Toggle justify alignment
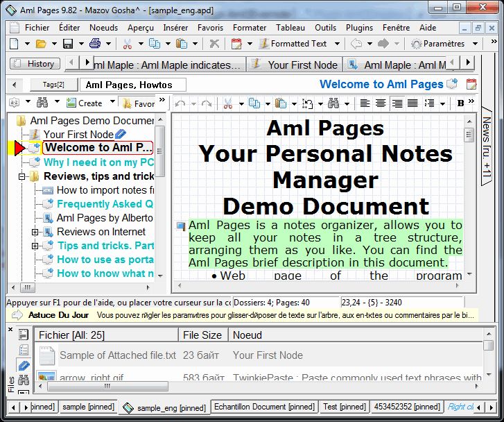The image size is (504, 422). [412, 103]
